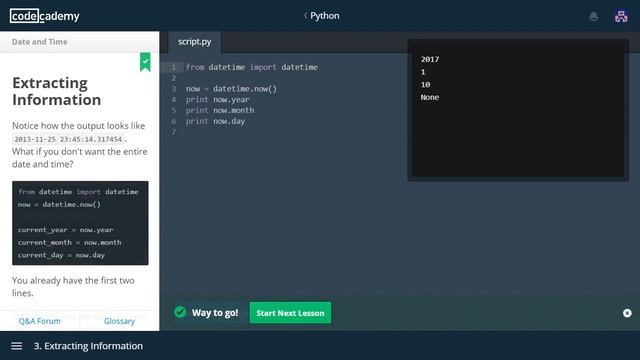Click example line current_month = now.month
Viewport: 640px width, 360px height.
pyautogui.click(x=69, y=242)
